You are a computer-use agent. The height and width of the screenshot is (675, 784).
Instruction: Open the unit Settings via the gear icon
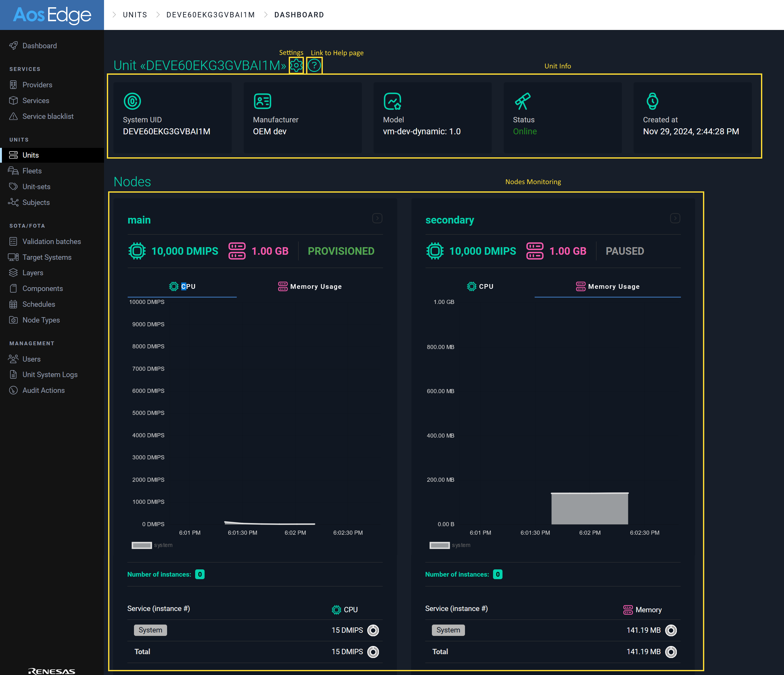(296, 65)
